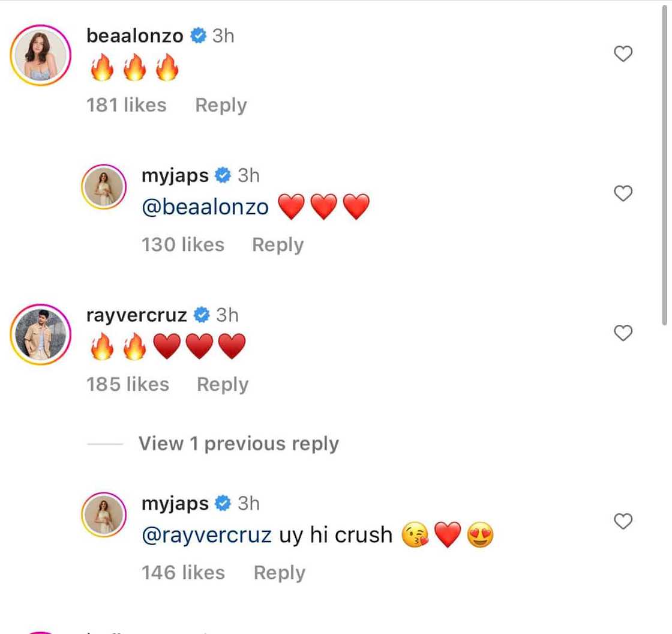Viewport: 672px width, 634px height.
Task: View the 181 likes on beaalonzo's comment
Action: click(x=127, y=105)
